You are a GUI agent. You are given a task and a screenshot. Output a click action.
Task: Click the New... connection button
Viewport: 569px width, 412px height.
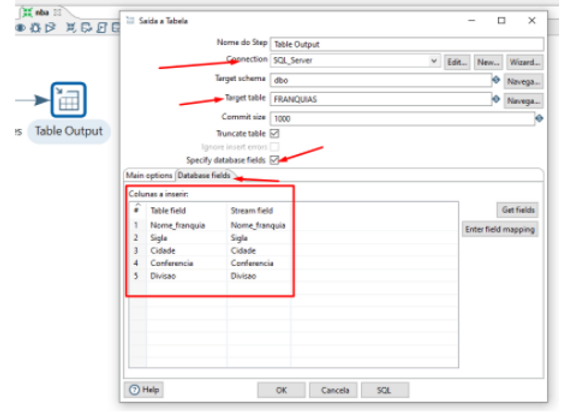[x=488, y=62]
